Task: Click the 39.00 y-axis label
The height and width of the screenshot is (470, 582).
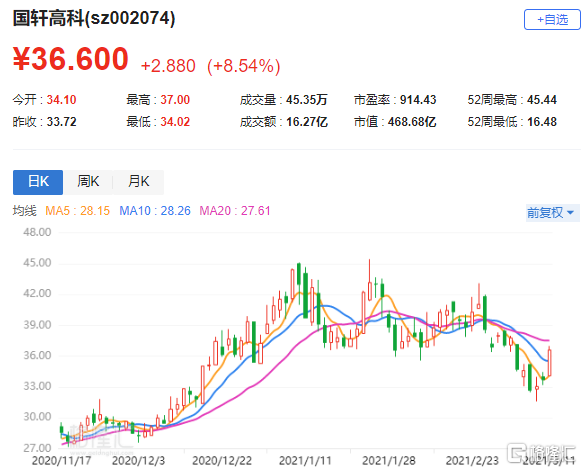Action: click(x=37, y=325)
